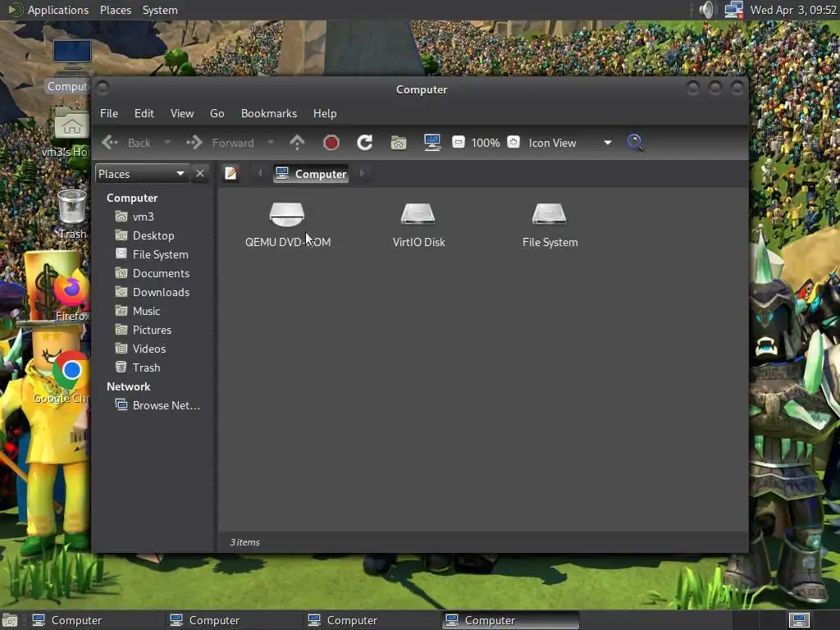The image size is (840, 630).
Task: Open the Icon View mode dropdown
Action: coord(570,143)
